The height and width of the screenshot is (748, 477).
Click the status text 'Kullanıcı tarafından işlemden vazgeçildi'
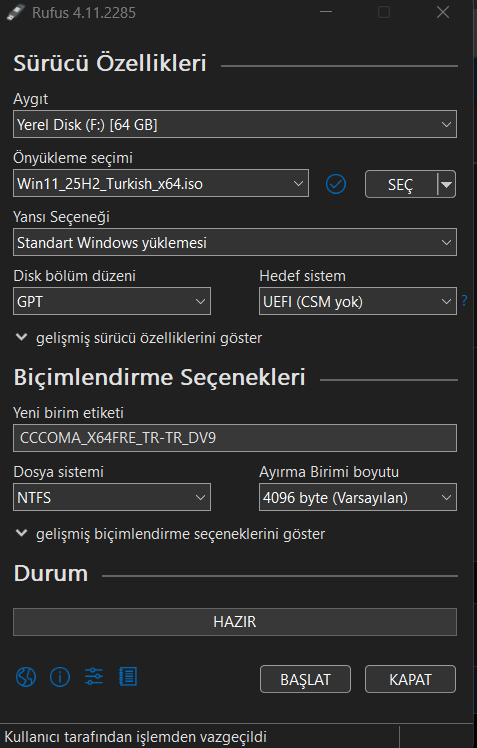135,737
